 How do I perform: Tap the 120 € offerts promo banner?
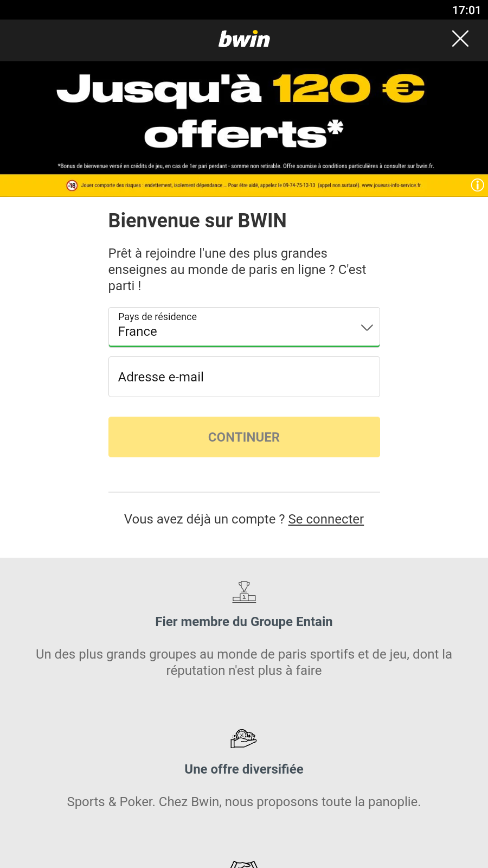click(x=243, y=111)
